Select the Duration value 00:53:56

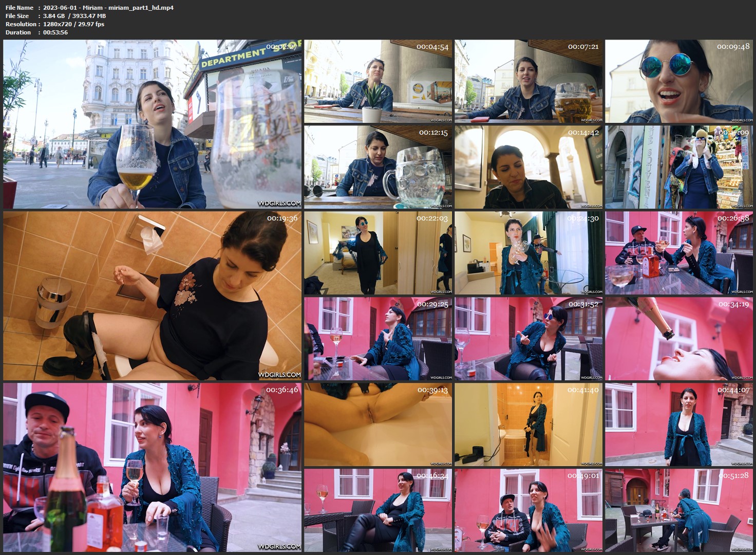[55, 32]
